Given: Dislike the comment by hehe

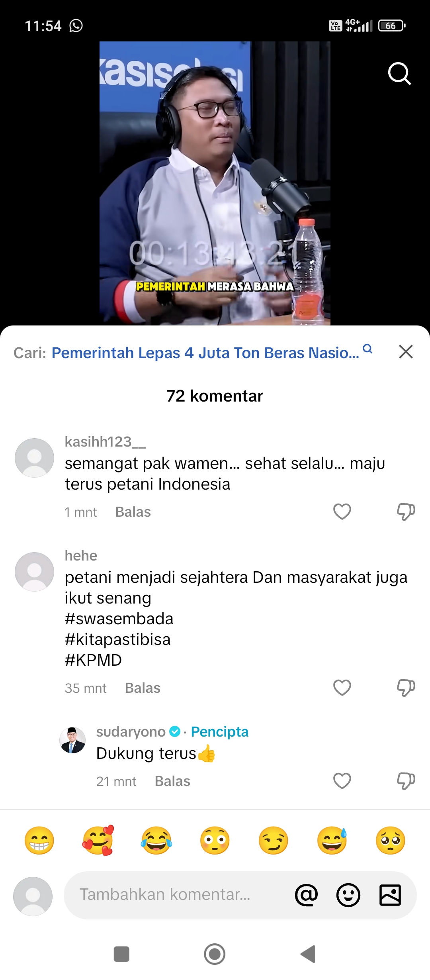Looking at the screenshot, I should click(x=406, y=688).
